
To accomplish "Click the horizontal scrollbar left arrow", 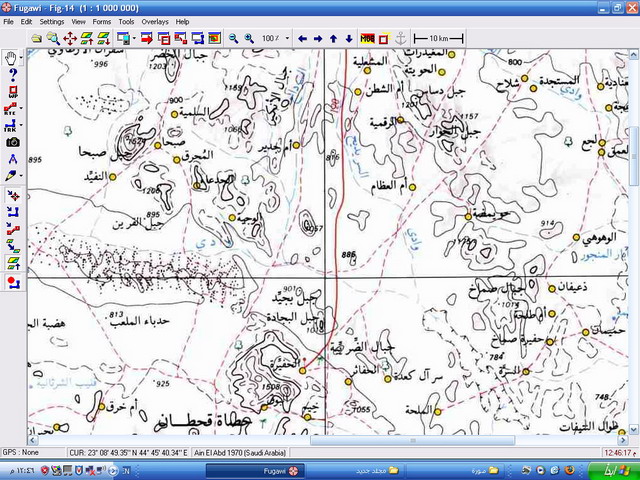I will 33,440.
